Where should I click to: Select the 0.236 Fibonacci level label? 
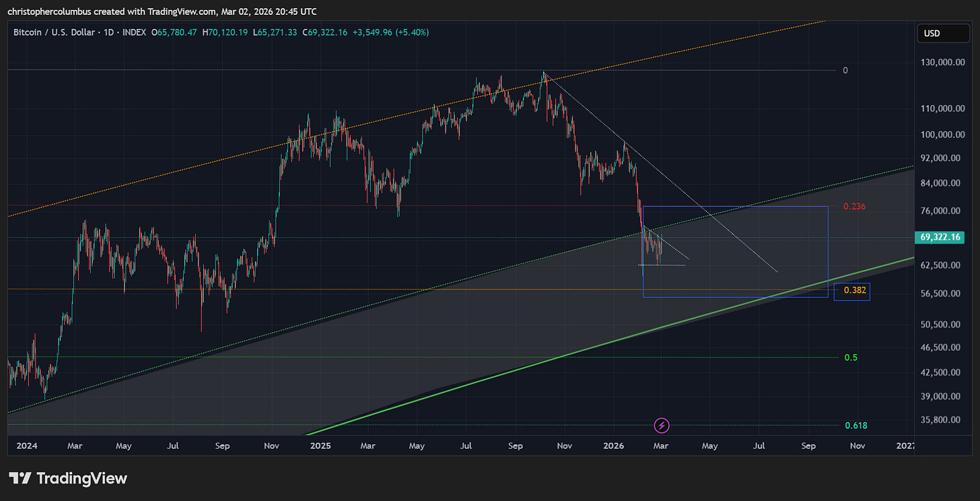(x=855, y=206)
